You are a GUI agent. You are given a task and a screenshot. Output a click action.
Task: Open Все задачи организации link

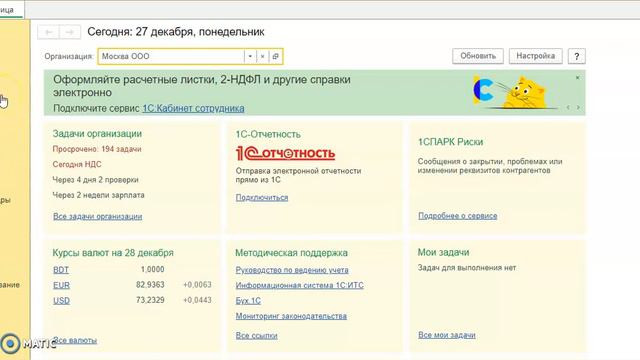98,216
